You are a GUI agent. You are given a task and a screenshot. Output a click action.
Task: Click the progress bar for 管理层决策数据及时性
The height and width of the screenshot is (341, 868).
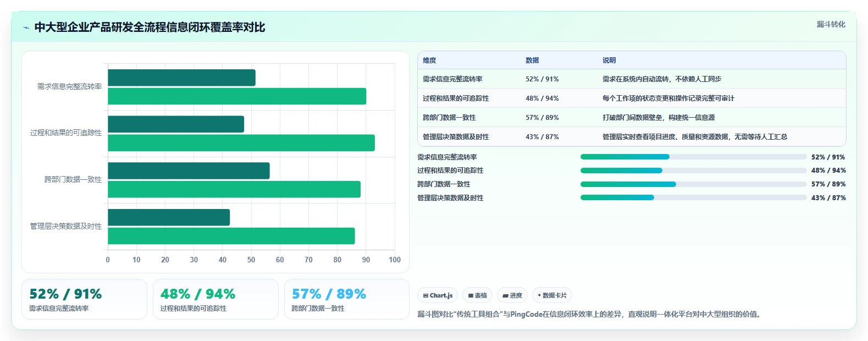point(694,197)
